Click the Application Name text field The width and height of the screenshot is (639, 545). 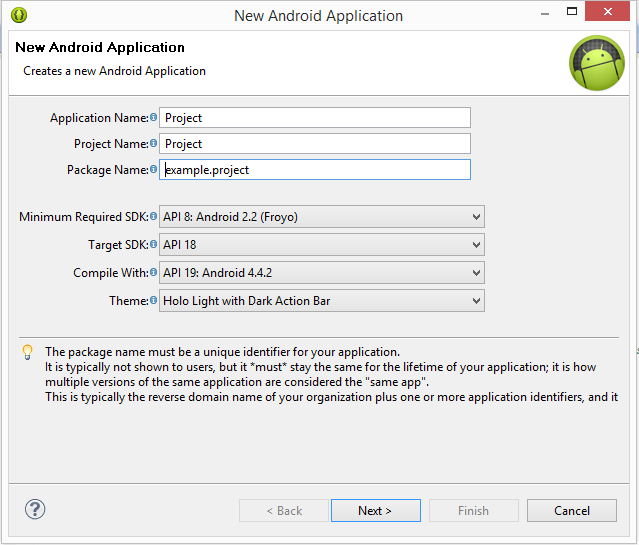[x=315, y=118]
